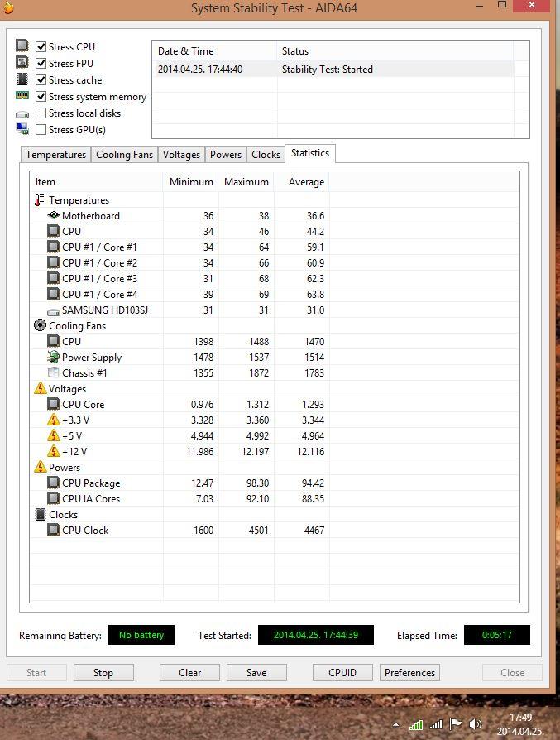Switch to the Cooling Fans tab
The width and height of the screenshot is (560, 740).
[125, 155]
